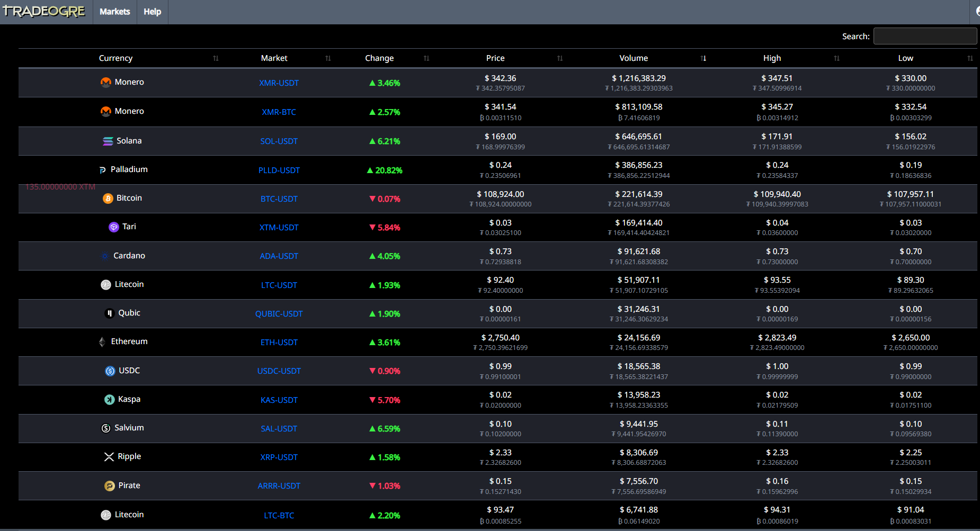Click Litecoin icon in LTC-BTC row
Viewport: 980px width, 531px height.
(106, 515)
